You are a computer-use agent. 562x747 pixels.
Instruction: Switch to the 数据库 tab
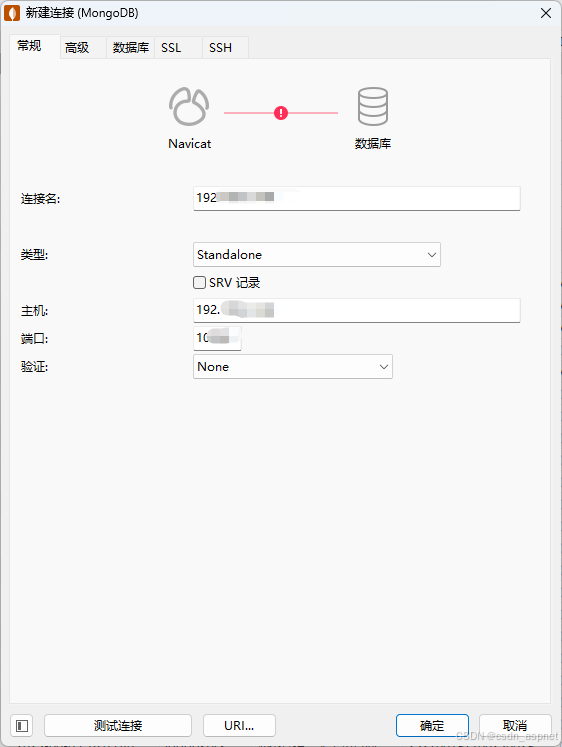coord(130,48)
